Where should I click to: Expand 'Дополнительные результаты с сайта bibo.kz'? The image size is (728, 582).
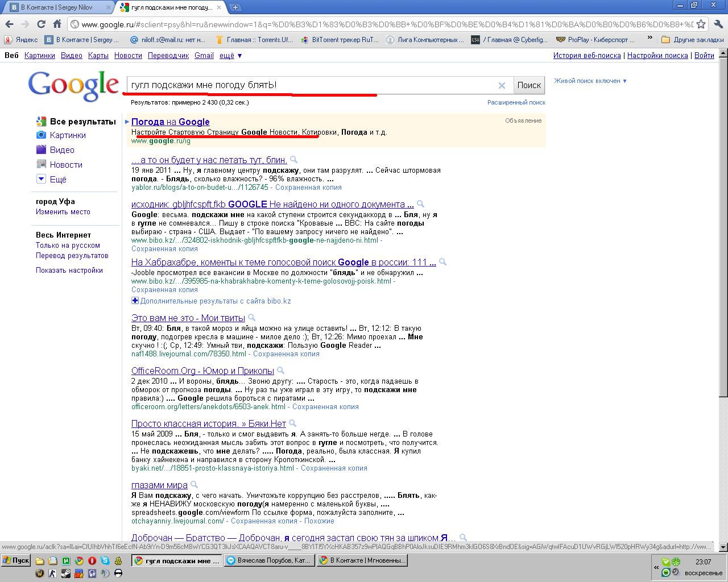(211, 301)
